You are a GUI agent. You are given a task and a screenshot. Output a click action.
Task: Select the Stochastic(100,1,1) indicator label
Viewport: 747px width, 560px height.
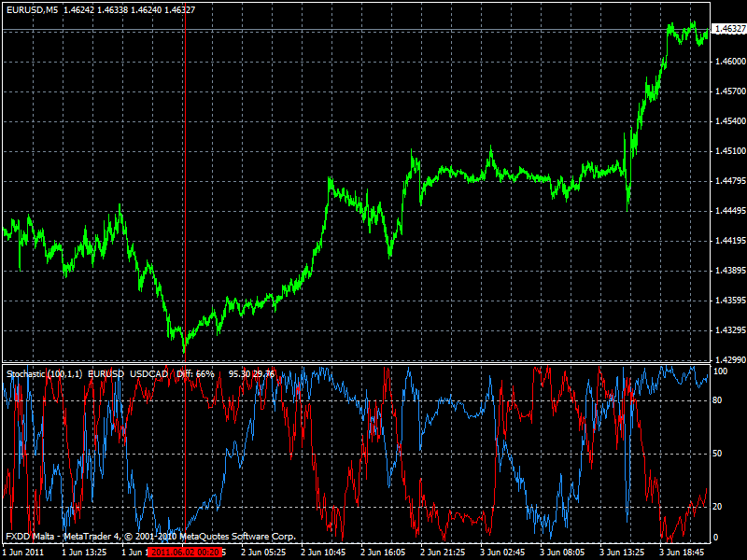(x=44, y=373)
